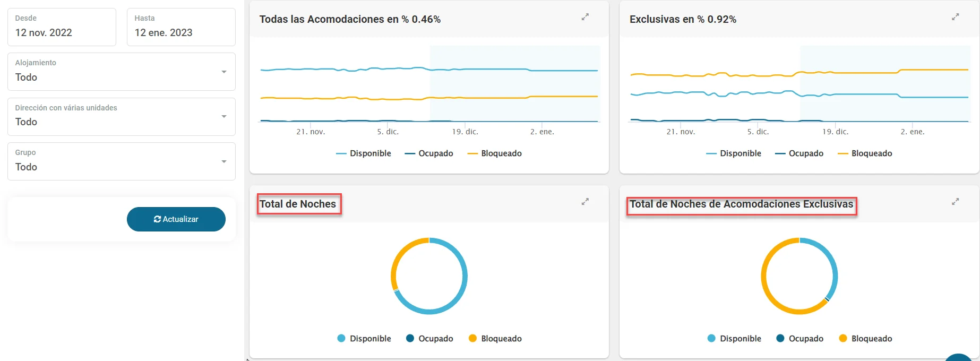
Task: Toggle Bloqueado in Total de Noches legend
Action: coord(495,339)
